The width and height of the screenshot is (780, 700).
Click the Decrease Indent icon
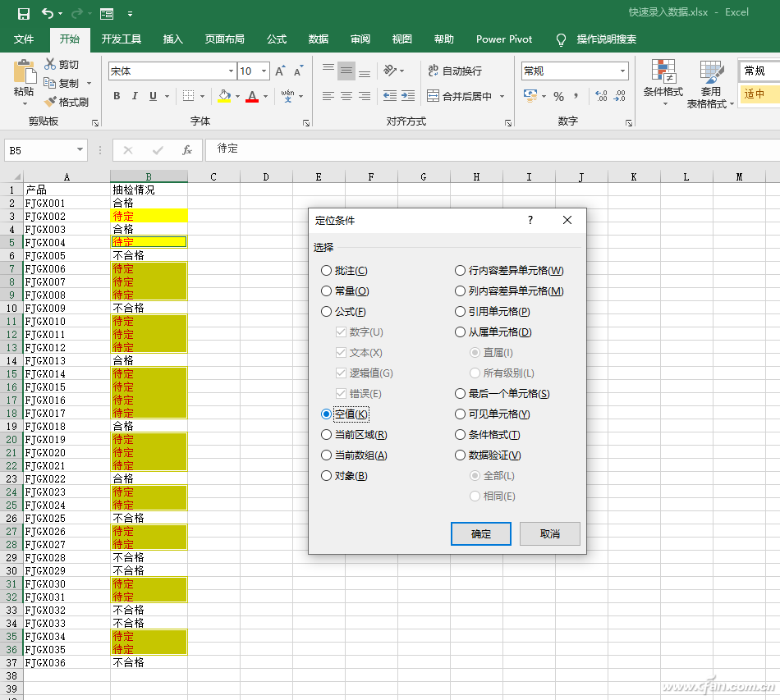(x=389, y=96)
